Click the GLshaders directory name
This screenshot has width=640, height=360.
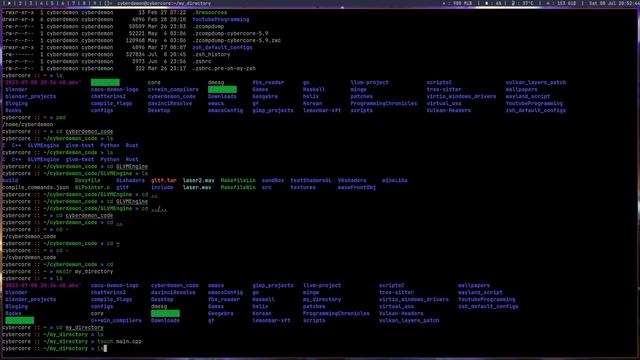pyautogui.click(x=130, y=180)
